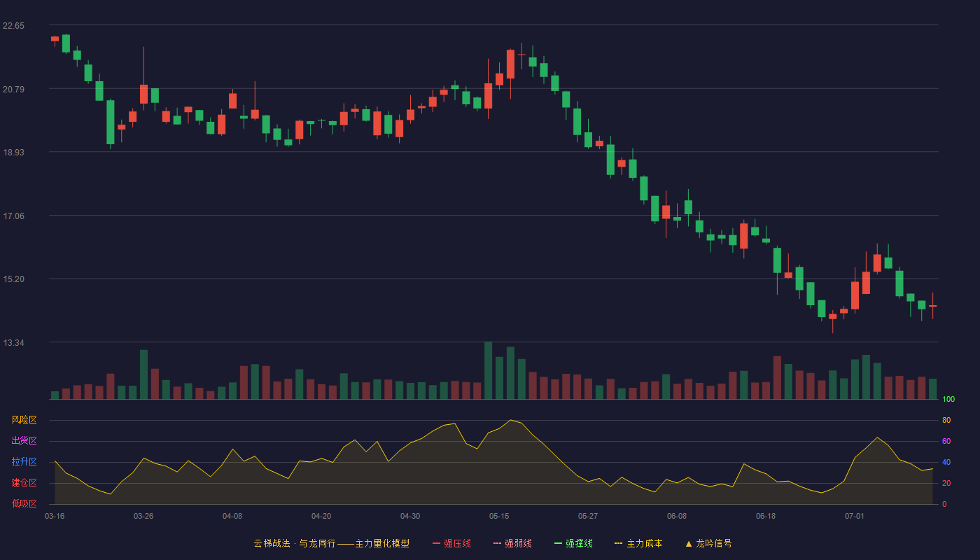
Task: Click the yellow dashed 主力成本 legend marker
Action: click(618, 543)
